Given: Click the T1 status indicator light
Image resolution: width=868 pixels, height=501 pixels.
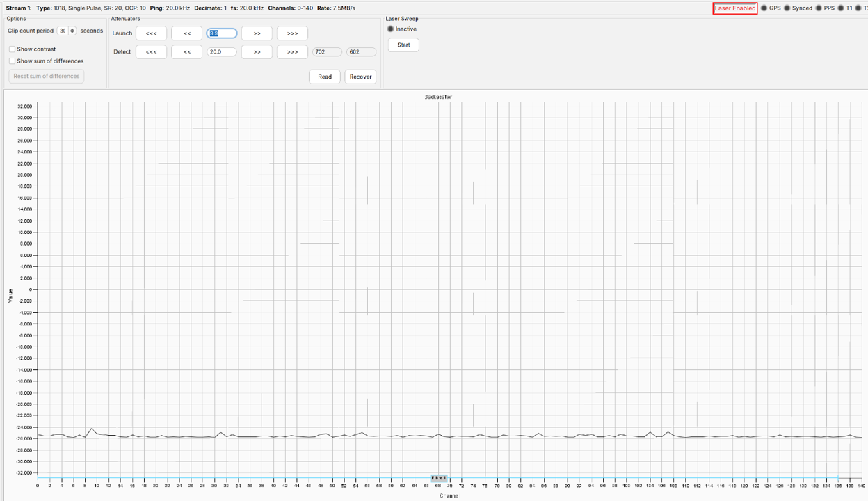Looking at the screenshot, I should [x=841, y=8].
